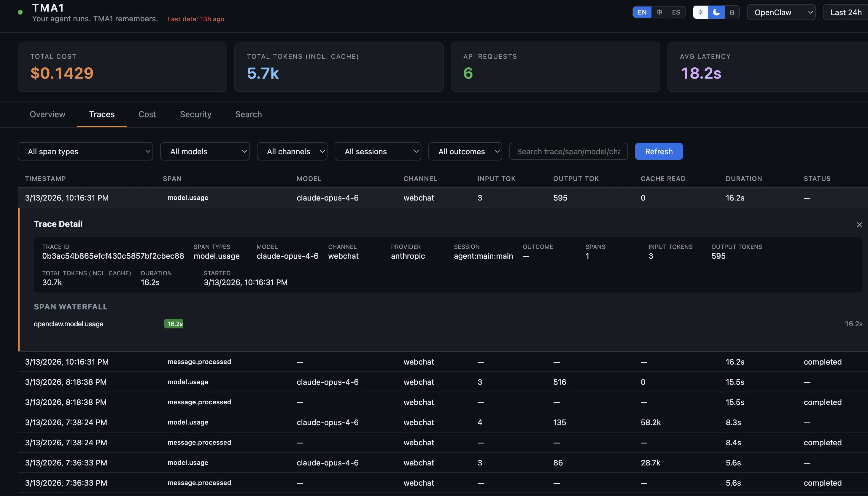Open the OpenClaw agent selector

[x=781, y=12]
